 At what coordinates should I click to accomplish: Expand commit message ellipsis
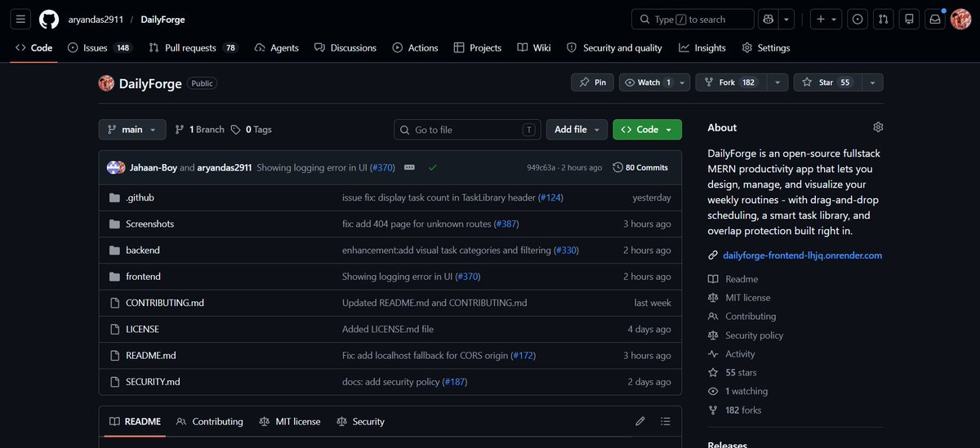tap(409, 167)
